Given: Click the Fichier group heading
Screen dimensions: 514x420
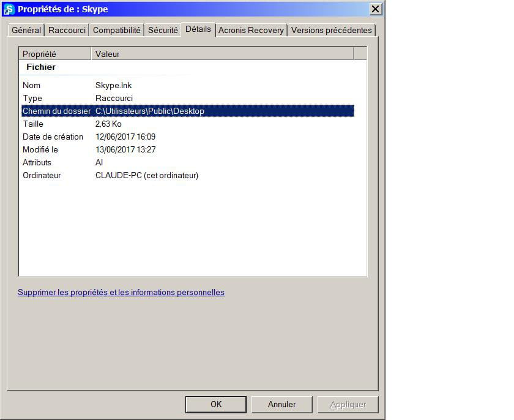Looking at the screenshot, I should (41, 67).
